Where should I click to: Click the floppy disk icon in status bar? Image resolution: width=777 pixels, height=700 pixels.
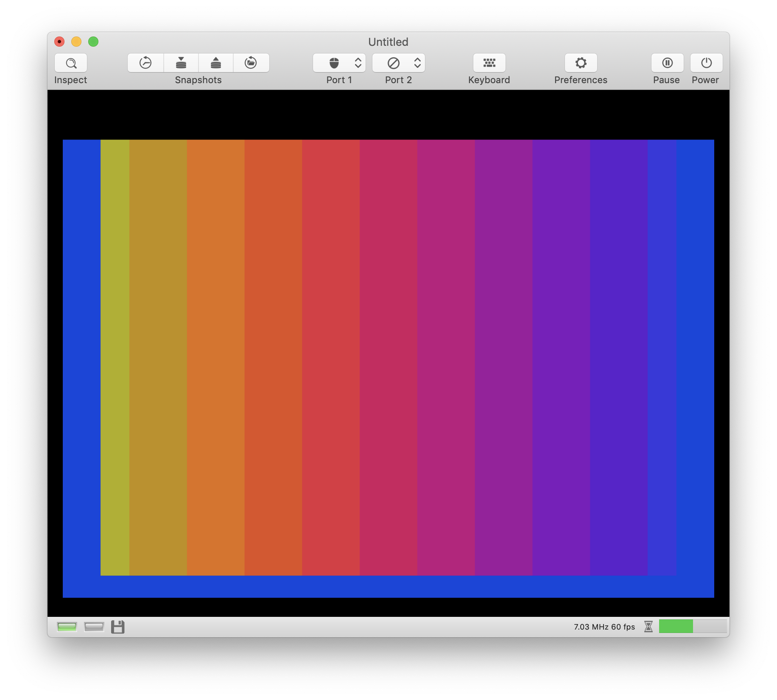click(118, 627)
